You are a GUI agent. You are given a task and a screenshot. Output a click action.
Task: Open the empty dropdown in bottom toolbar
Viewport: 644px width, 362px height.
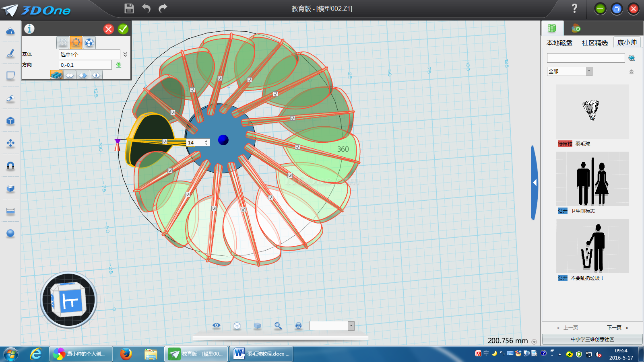tap(351, 326)
